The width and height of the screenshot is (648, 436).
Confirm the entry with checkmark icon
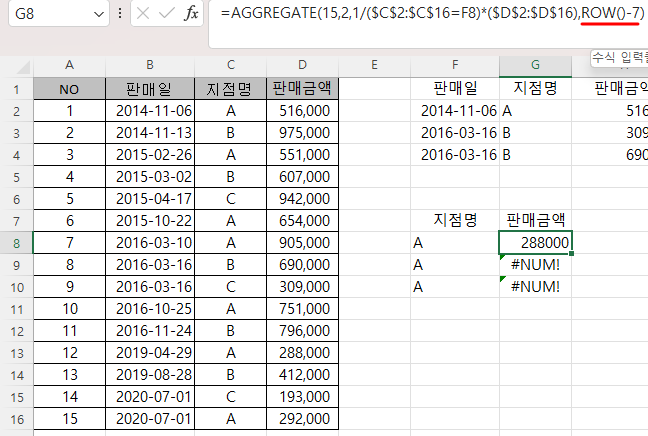click(167, 14)
